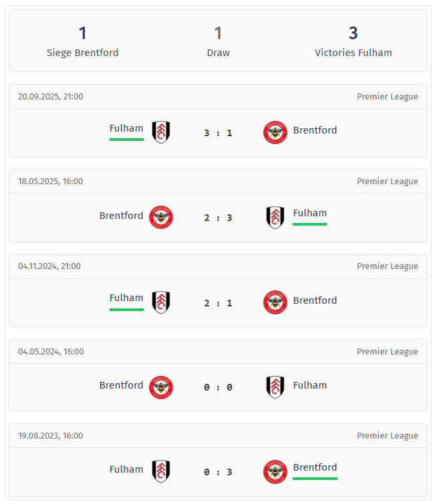435x504 pixels.
Task: Click Fulham crest in 04.05.2024 match
Action: tap(275, 387)
